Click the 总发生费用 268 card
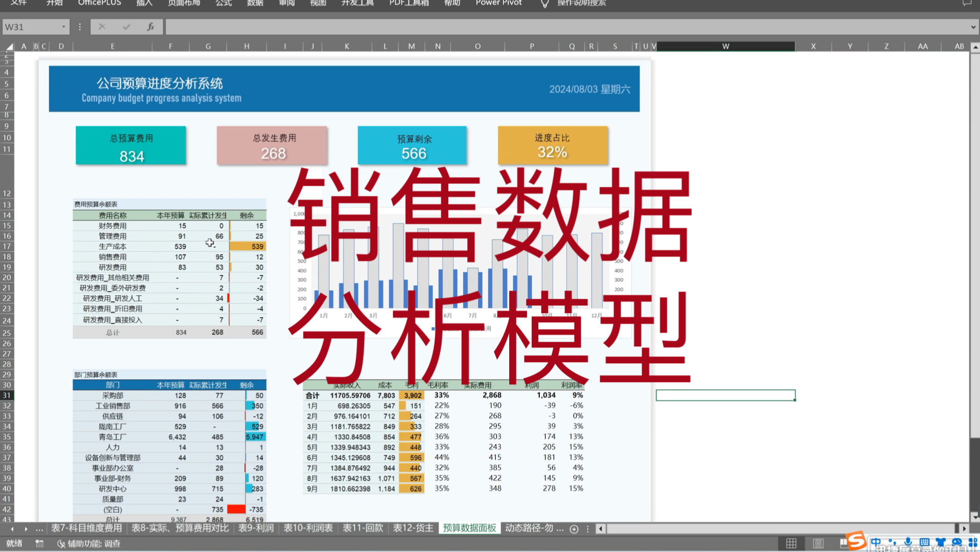 [x=272, y=146]
